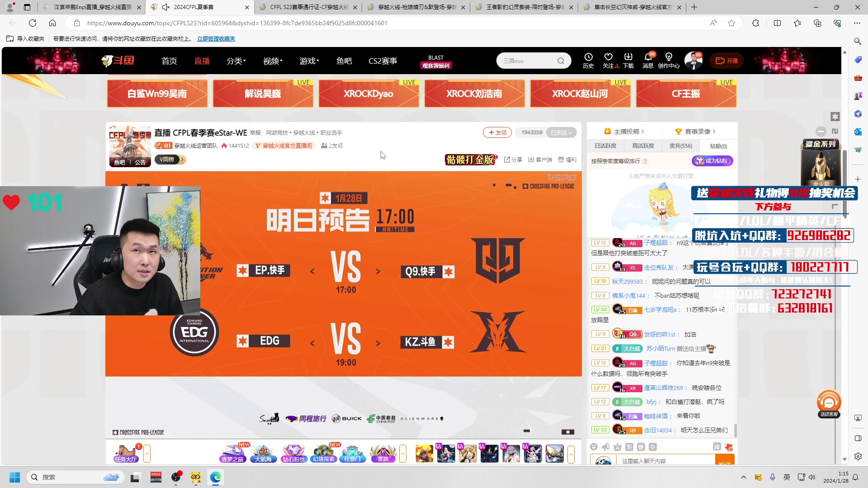868x488 pixels.
Task: Open the 幻境探索 activity icon
Action: pyautogui.click(x=324, y=453)
